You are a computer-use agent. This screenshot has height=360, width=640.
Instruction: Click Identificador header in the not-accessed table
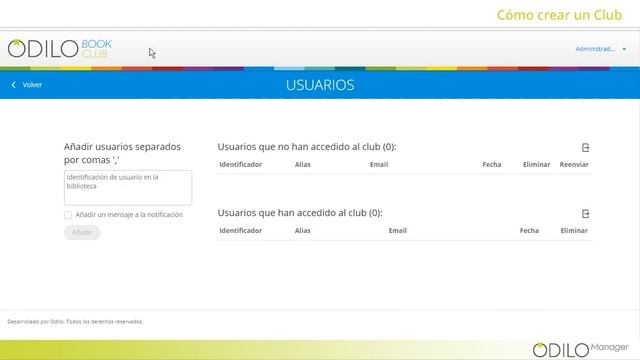click(x=240, y=164)
